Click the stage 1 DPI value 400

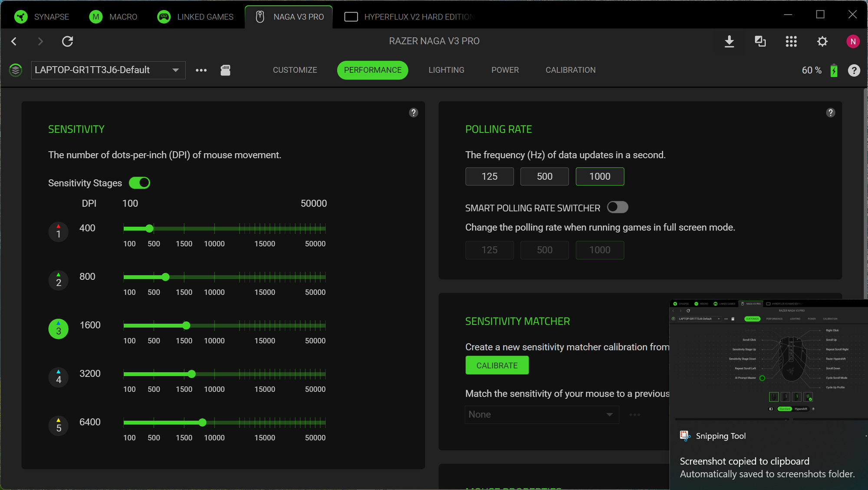coord(87,228)
